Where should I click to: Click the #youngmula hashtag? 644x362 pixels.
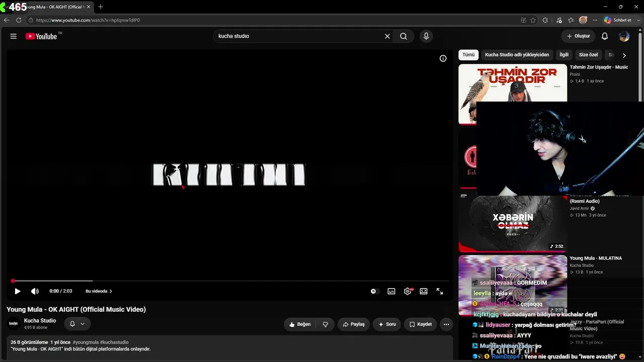click(x=86, y=342)
